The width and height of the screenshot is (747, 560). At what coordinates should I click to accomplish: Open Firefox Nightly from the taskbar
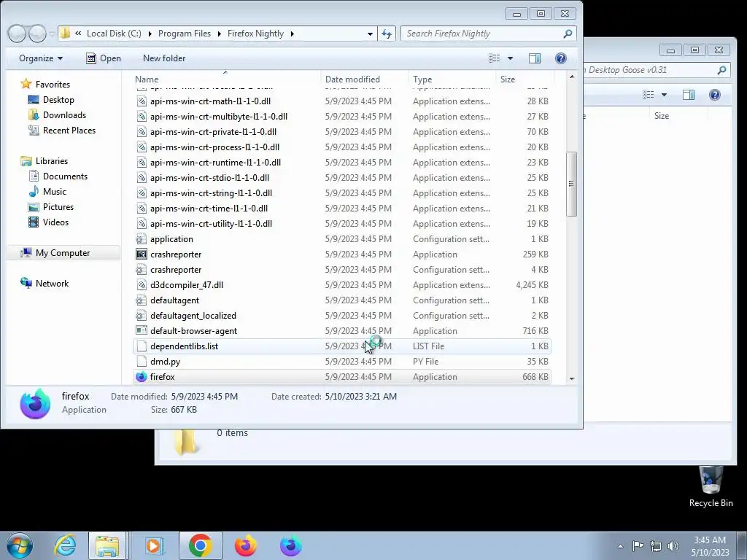pyautogui.click(x=290, y=545)
